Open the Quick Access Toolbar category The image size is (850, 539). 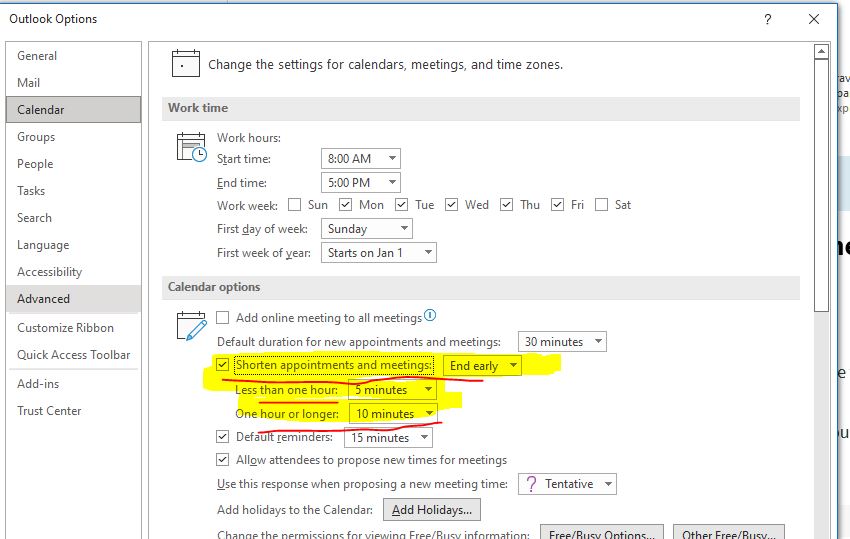[73, 355]
